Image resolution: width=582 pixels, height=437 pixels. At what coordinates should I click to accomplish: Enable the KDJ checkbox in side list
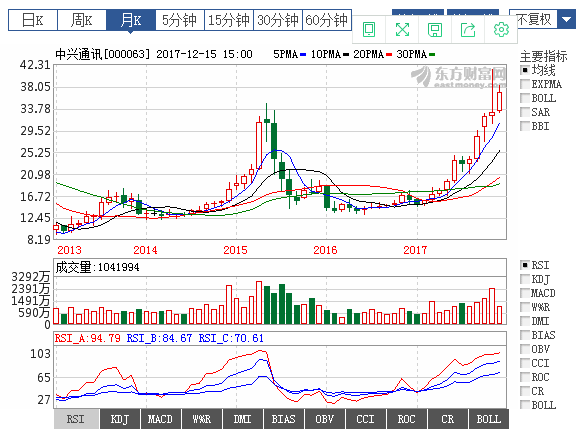pos(525,279)
